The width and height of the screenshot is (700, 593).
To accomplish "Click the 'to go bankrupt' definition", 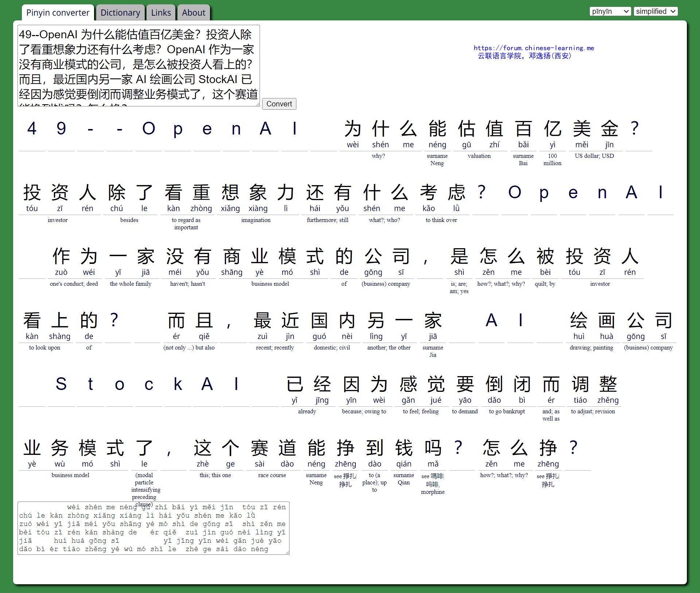I will 507,411.
